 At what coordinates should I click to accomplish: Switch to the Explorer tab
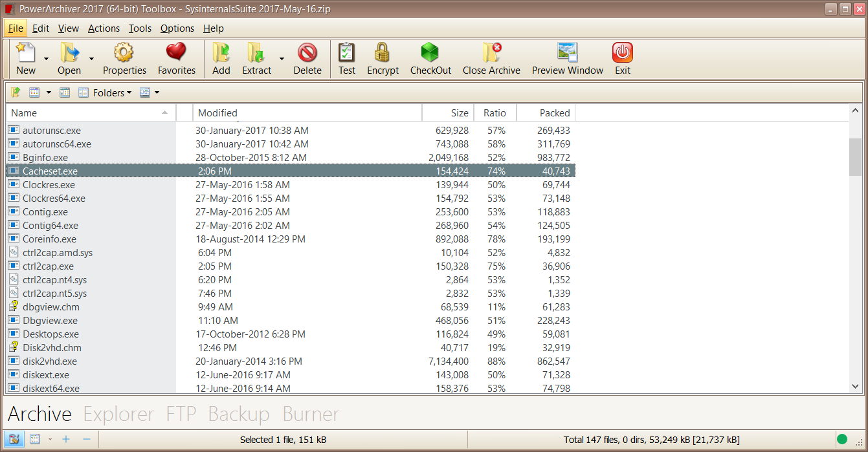(x=118, y=413)
